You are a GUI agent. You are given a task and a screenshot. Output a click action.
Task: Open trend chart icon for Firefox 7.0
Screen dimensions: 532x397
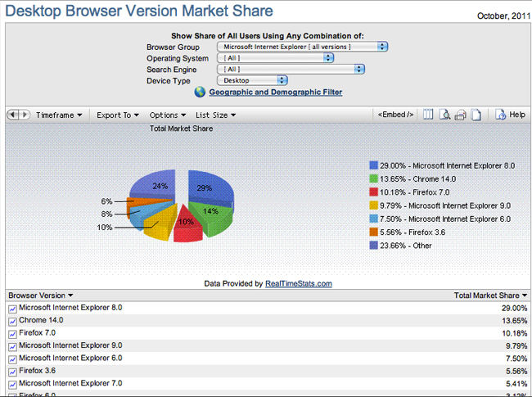click(12, 334)
